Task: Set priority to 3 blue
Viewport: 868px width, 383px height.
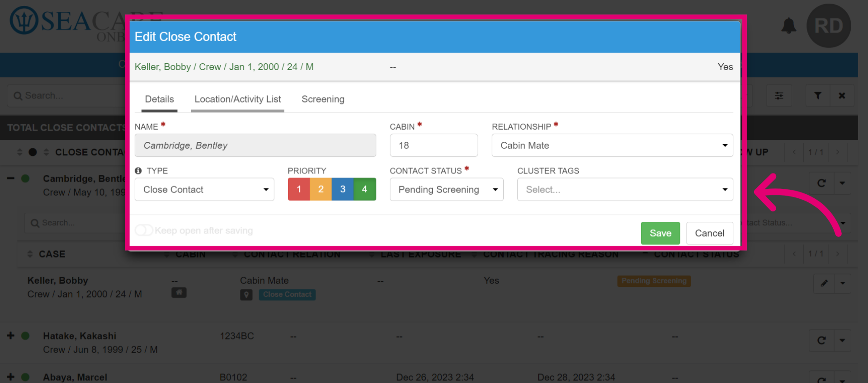Action: pos(343,189)
